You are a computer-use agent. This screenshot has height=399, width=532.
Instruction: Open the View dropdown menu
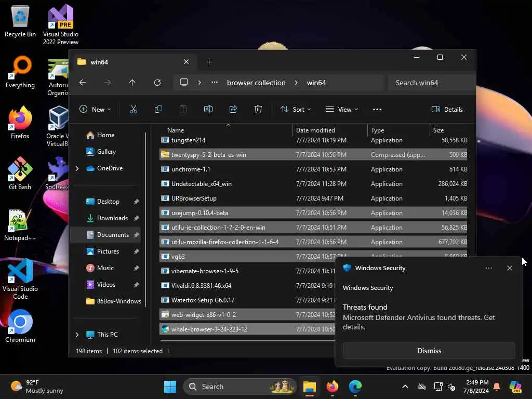[x=342, y=109]
